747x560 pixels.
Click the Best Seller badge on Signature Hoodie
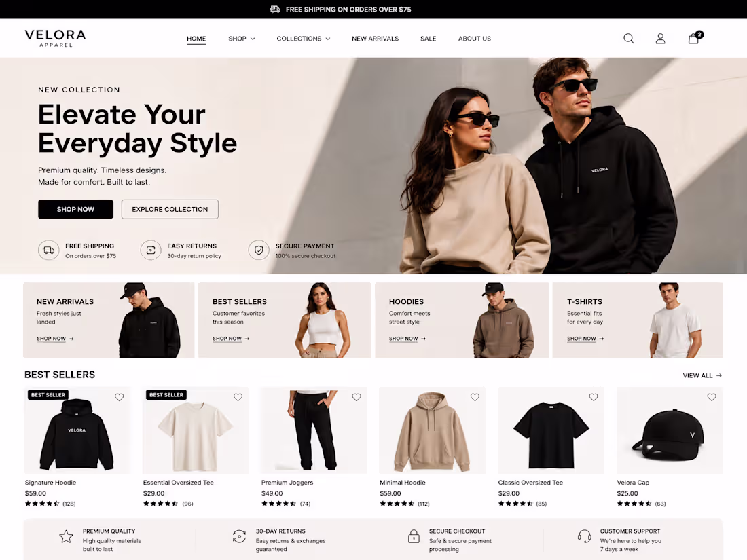point(48,395)
